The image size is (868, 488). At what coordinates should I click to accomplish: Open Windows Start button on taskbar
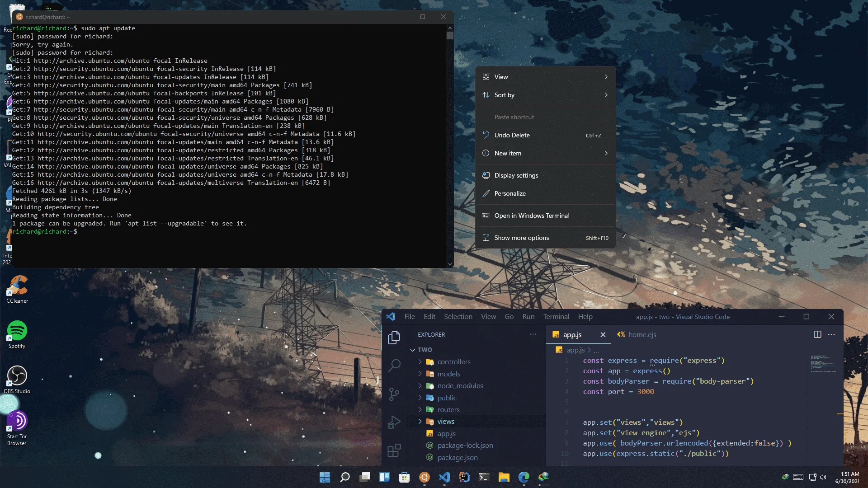pyautogui.click(x=325, y=477)
